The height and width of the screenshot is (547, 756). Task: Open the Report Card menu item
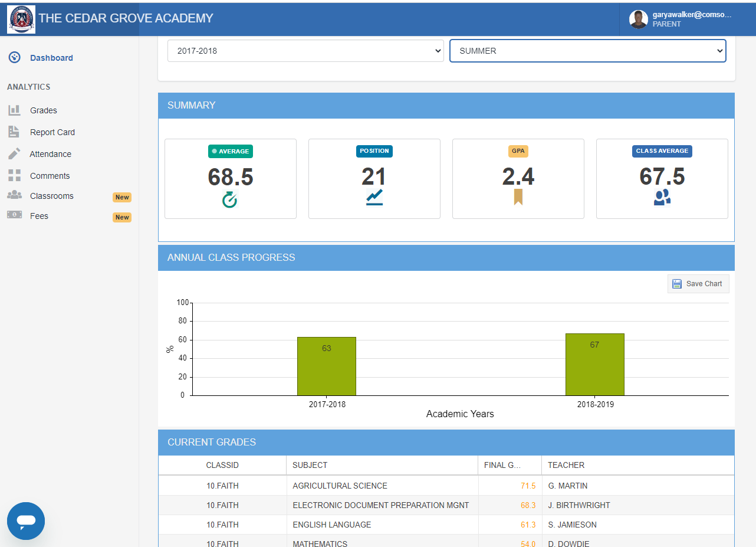tap(52, 132)
